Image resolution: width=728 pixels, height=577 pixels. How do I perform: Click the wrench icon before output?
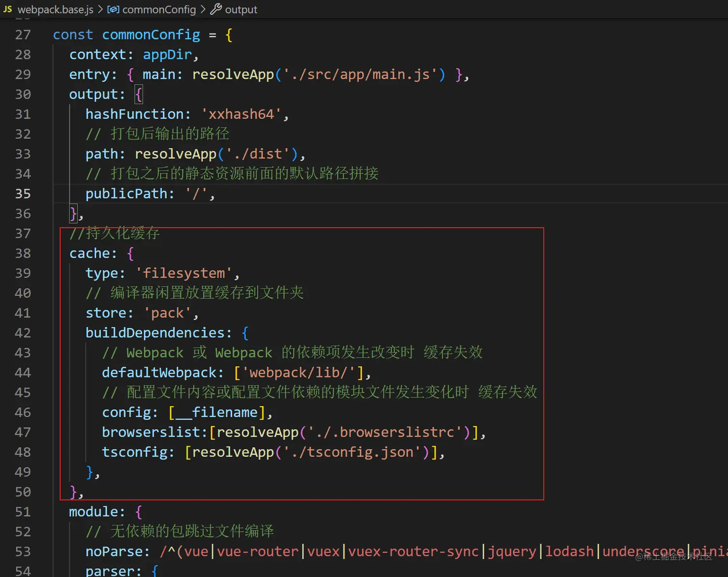216,9
